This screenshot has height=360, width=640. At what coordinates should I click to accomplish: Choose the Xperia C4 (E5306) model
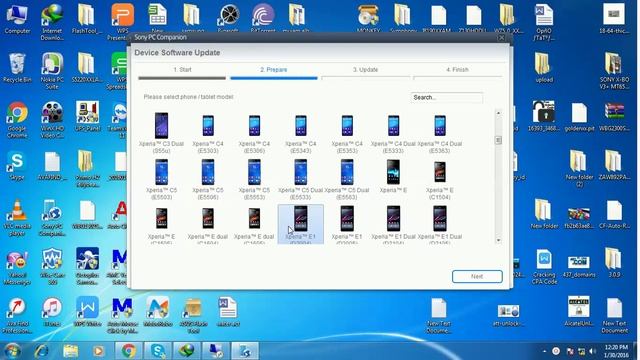click(254, 133)
